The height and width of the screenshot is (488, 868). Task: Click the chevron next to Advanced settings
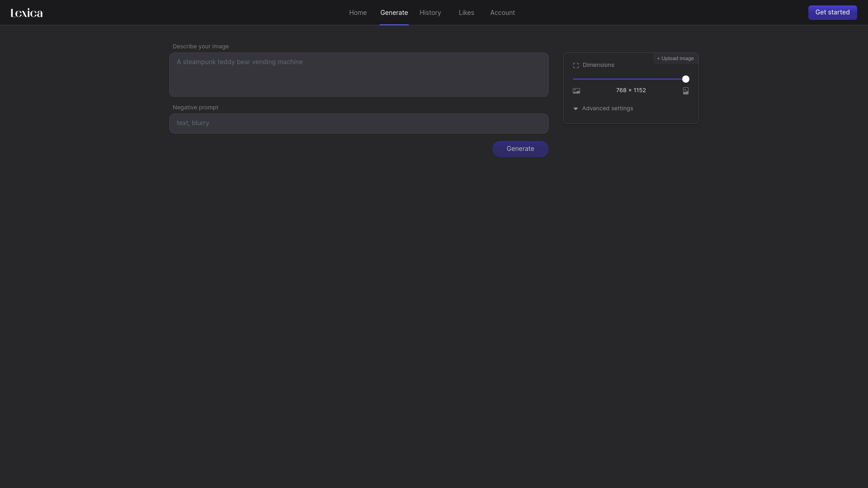click(x=576, y=108)
